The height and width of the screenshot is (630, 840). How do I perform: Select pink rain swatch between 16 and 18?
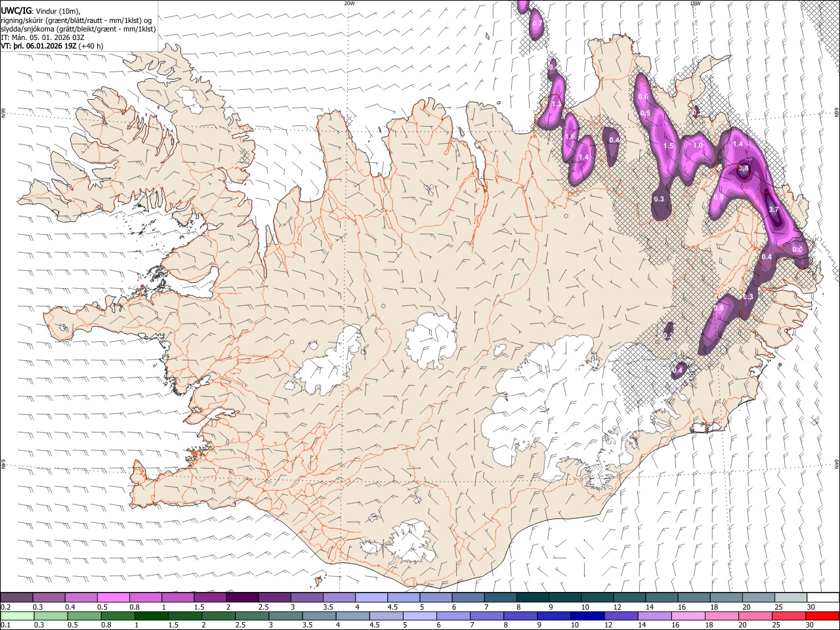687,616
